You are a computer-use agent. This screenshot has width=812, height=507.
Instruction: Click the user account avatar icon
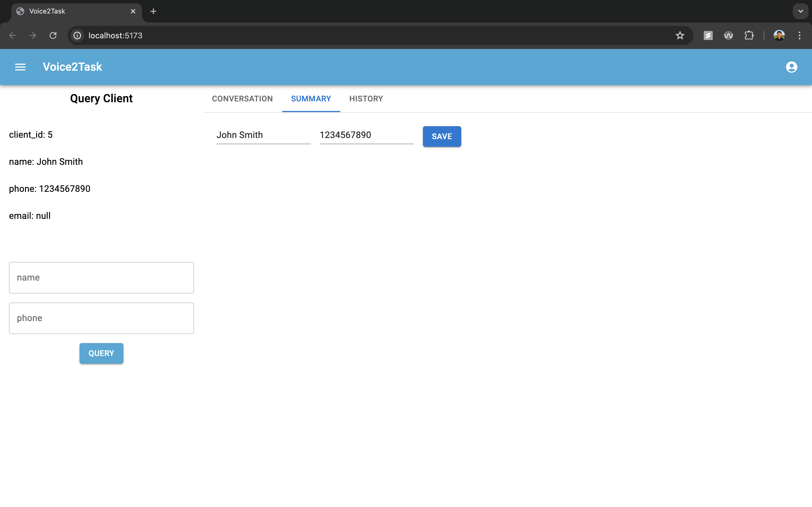tap(791, 67)
